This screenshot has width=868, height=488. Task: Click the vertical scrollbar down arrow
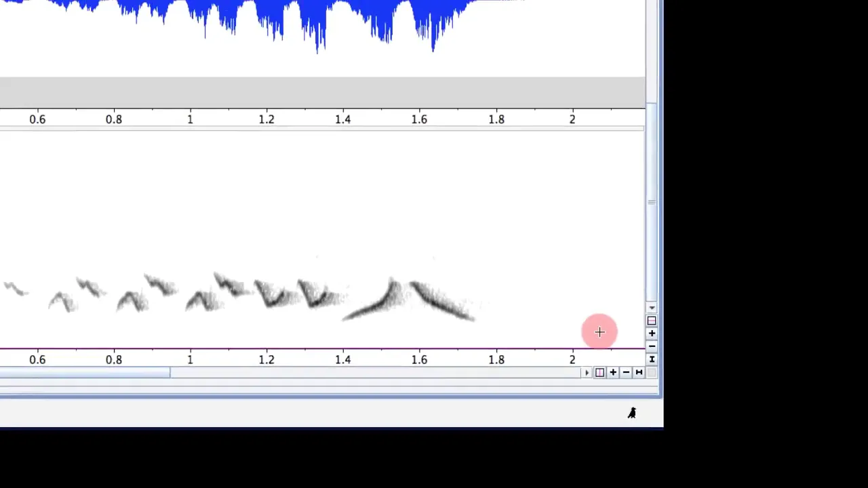point(652,308)
